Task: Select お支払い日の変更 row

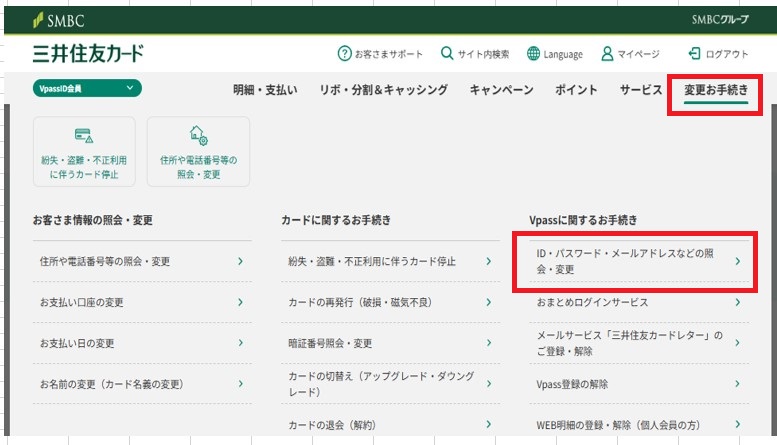Action: (142, 343)
